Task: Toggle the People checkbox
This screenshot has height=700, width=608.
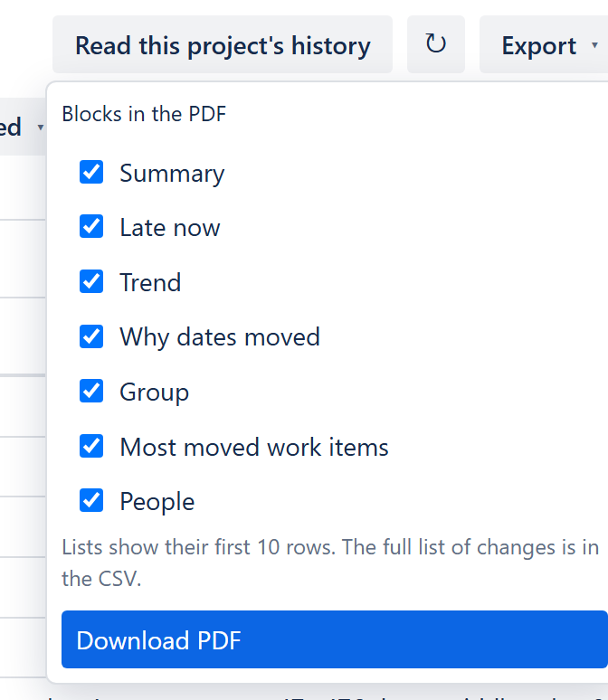Action: tap(91, 500)
